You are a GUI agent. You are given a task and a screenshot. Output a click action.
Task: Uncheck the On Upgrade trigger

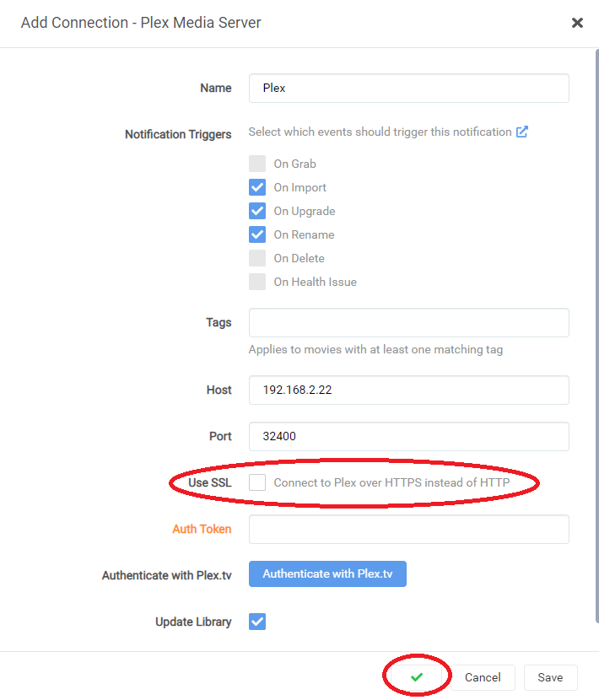[x=257, y=211]
